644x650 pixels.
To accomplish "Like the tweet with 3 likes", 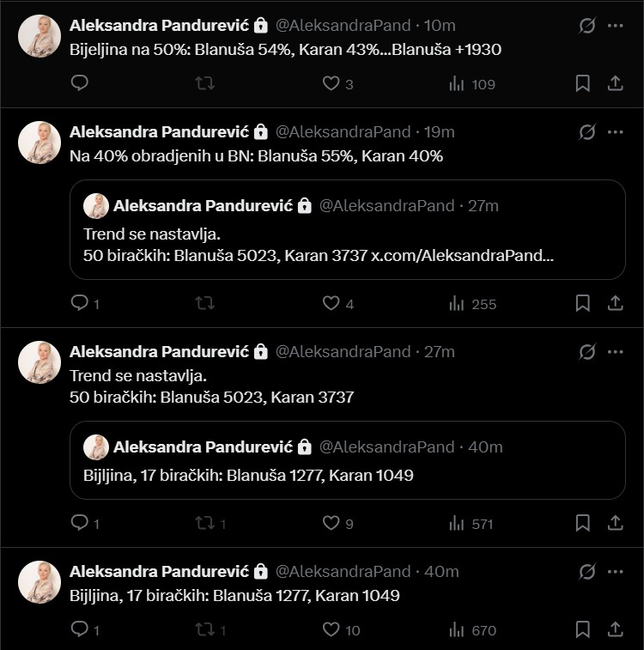I will click(331, 83).
